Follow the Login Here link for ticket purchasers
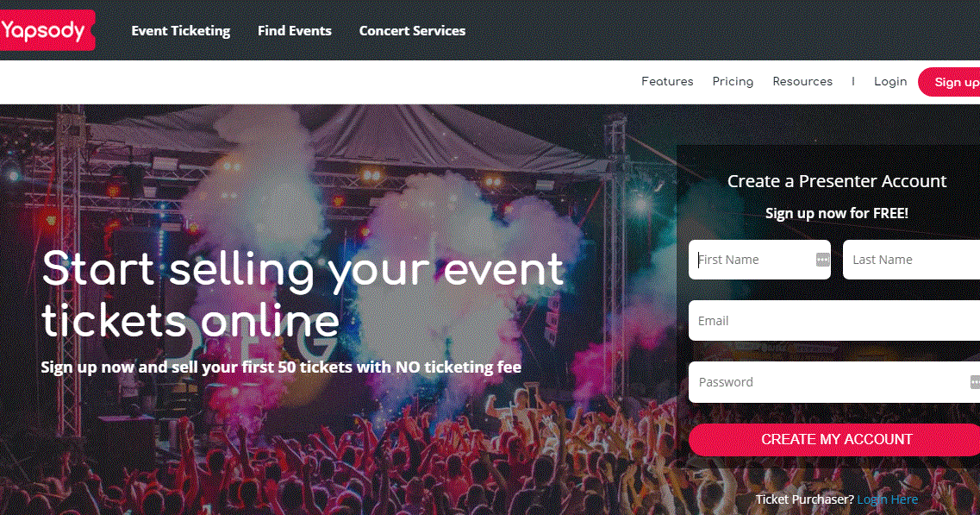 [888, 499]
